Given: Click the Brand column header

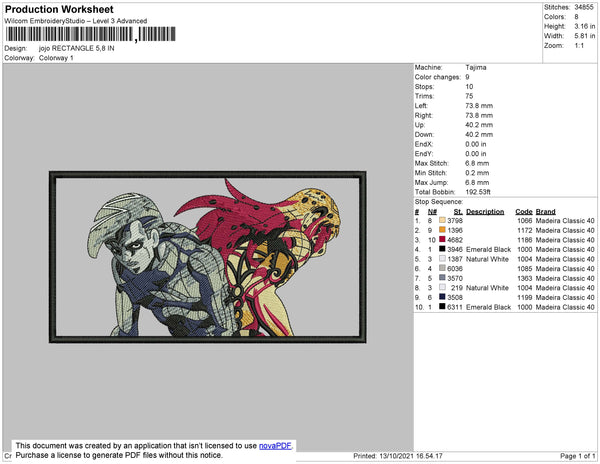Looking at the screenshot, I should (545, 212).
